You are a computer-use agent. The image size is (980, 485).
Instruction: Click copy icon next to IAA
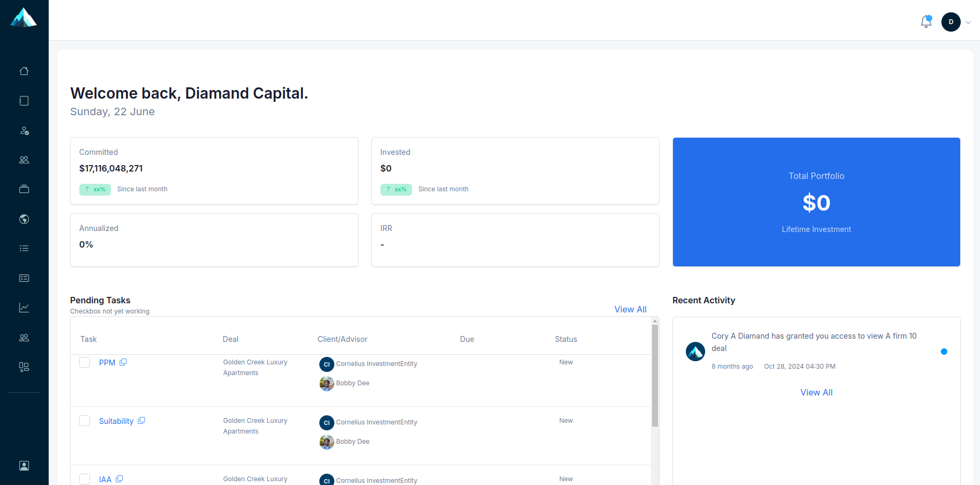coord(119,479)
